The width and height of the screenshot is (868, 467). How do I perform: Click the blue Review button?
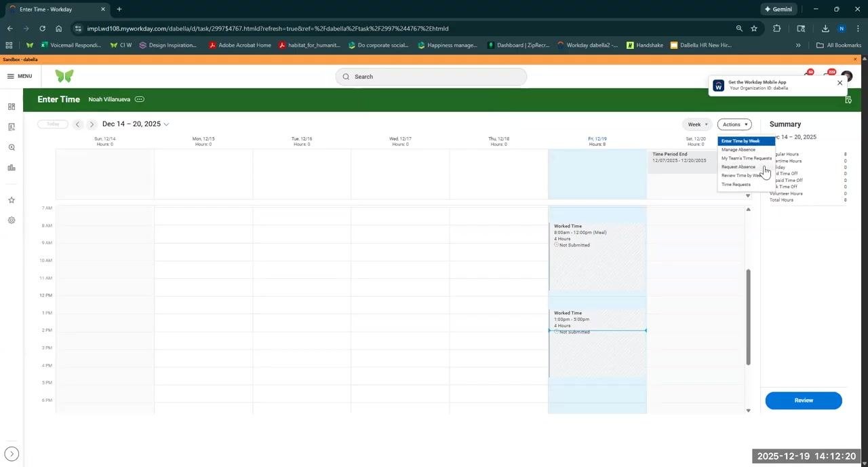point(804,400)
